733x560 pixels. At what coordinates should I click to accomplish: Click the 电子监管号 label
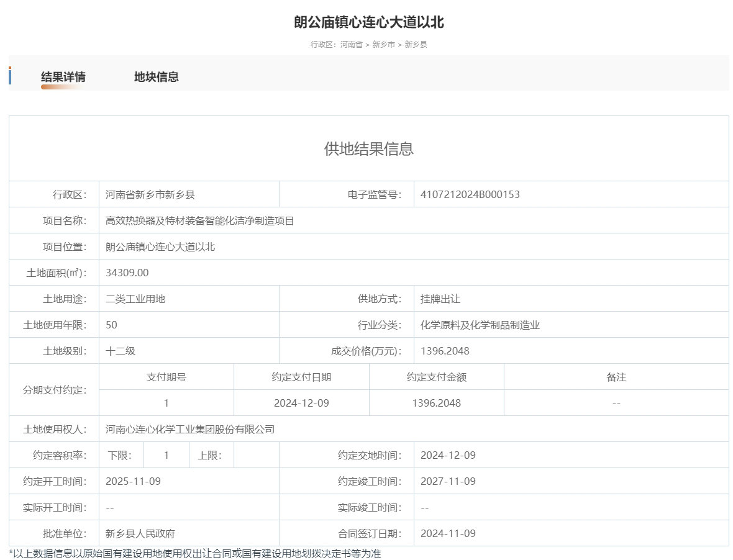click(x=375, y=194)
